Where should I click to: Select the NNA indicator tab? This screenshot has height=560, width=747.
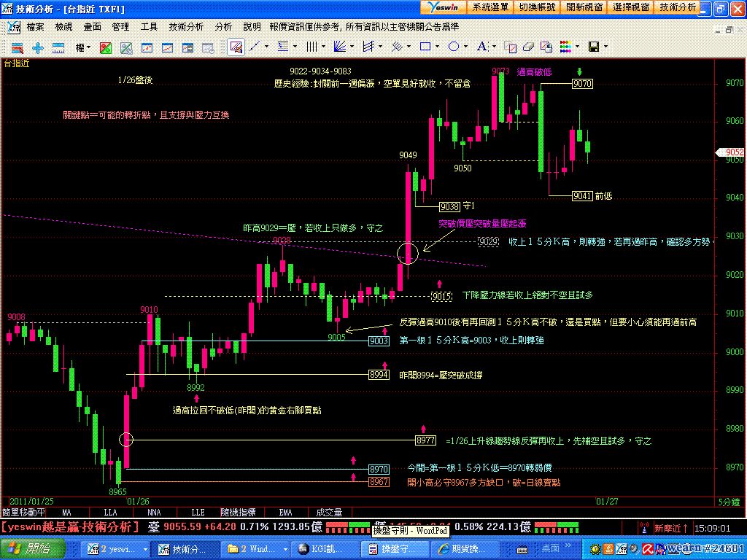pos(155,513)
